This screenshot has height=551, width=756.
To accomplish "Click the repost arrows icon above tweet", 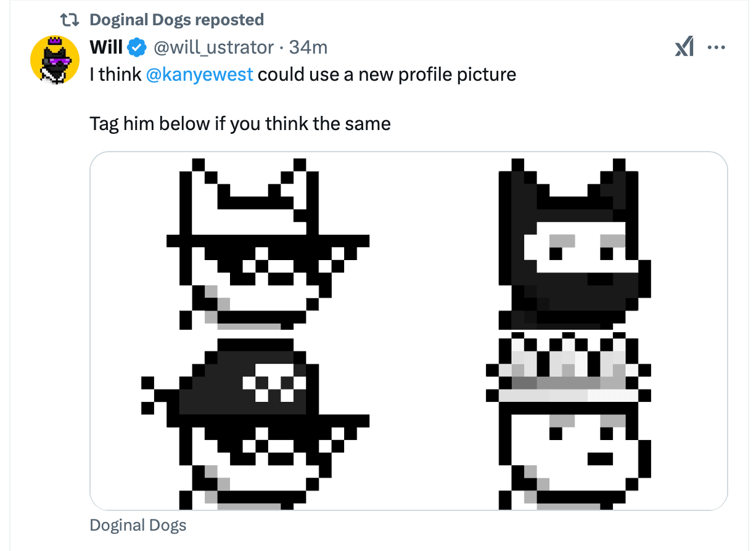I will [73, 20].
